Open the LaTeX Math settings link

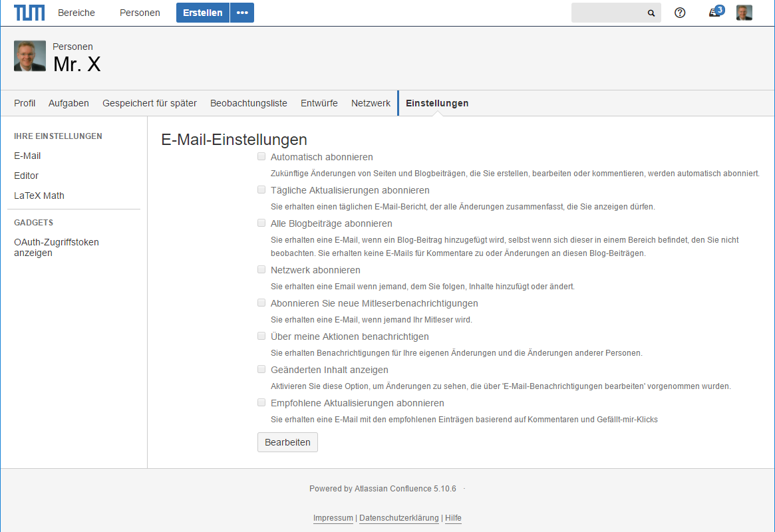tap(39, 196)
